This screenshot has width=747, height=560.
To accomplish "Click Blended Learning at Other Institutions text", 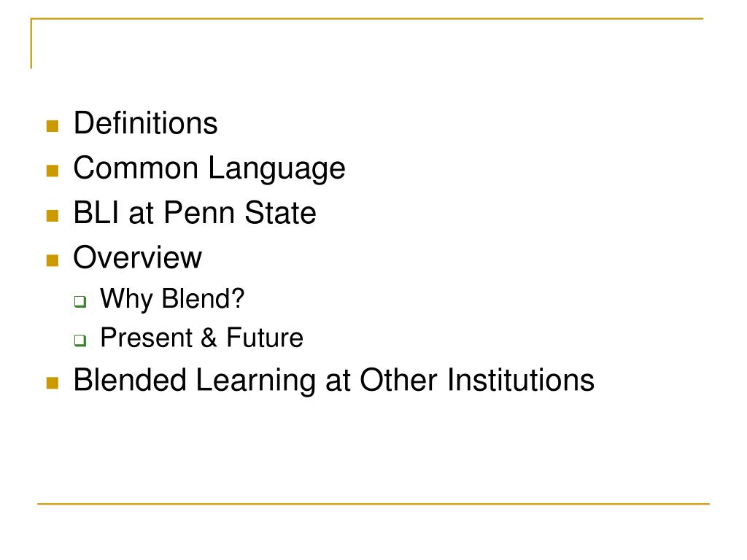I will point(333,381).
